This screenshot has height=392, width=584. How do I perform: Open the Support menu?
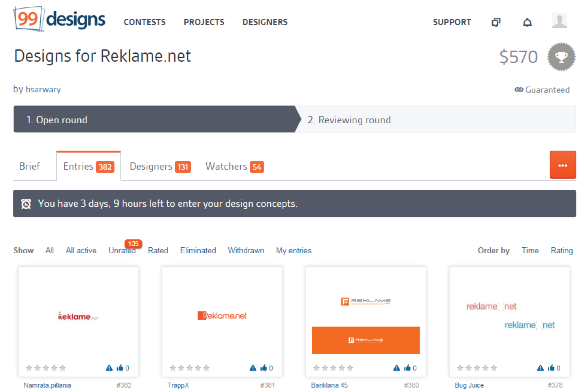(452, 22)
